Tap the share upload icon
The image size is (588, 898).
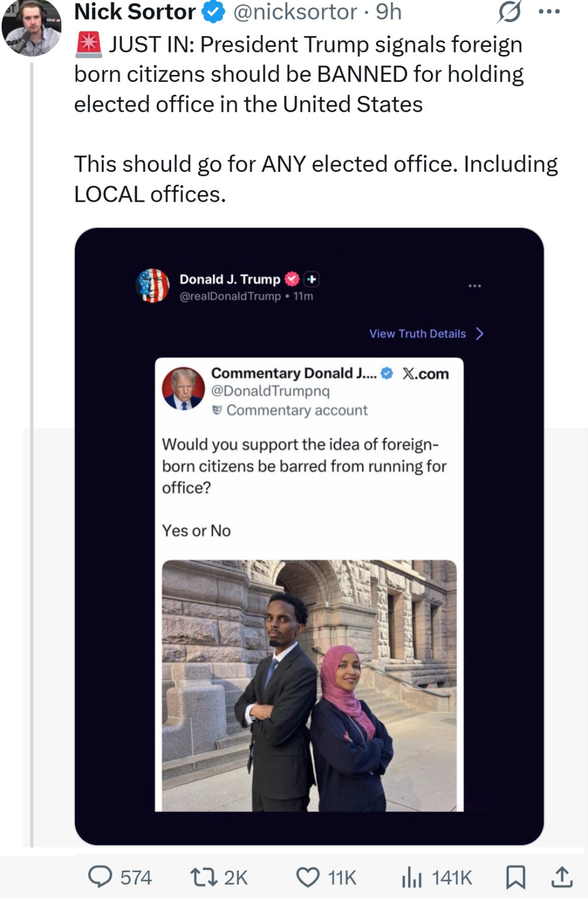click(x=561, y=877)
